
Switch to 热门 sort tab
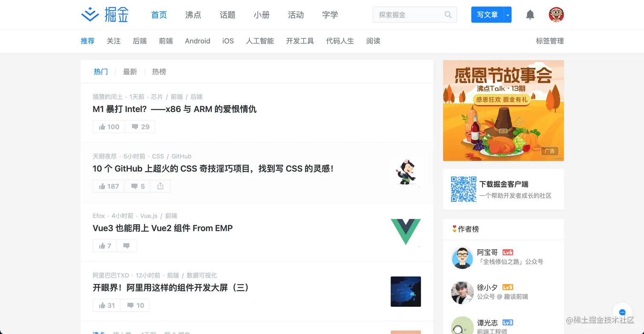click(x=101, y=72)
